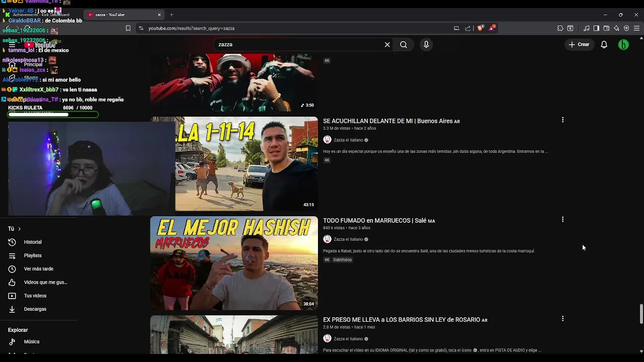Close the zazza - YouTube tab
Image resolution: width=644 pixels, height=362 pixels.
pos(159,15)
